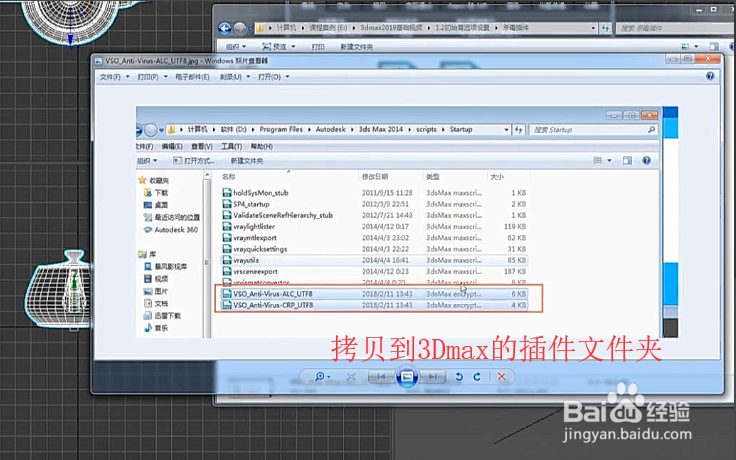Expand the 刻录(U) dropdown arrow
The width and height of the screenshot is (736, 460).
(248, 77)
